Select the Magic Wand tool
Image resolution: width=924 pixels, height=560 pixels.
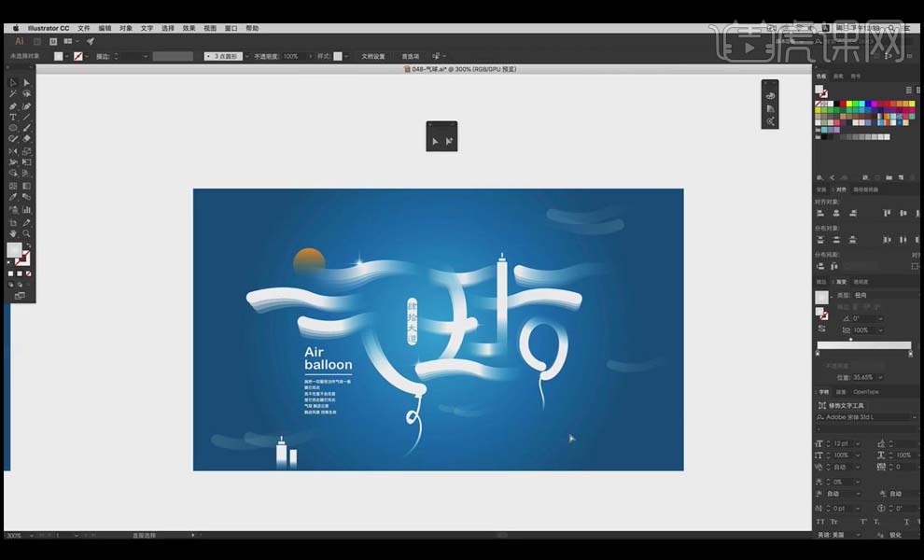click(x=12, y=93)
